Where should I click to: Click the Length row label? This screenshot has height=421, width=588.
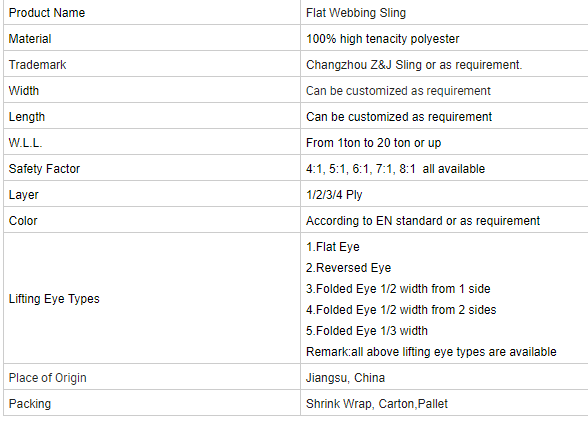click(x=27, y=117)
